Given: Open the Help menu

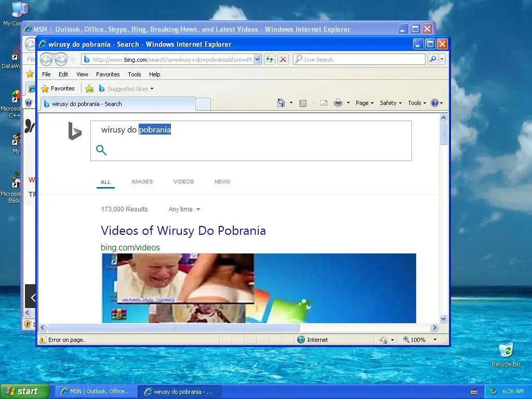Looking at the screenshot, I should pos(154,74).
